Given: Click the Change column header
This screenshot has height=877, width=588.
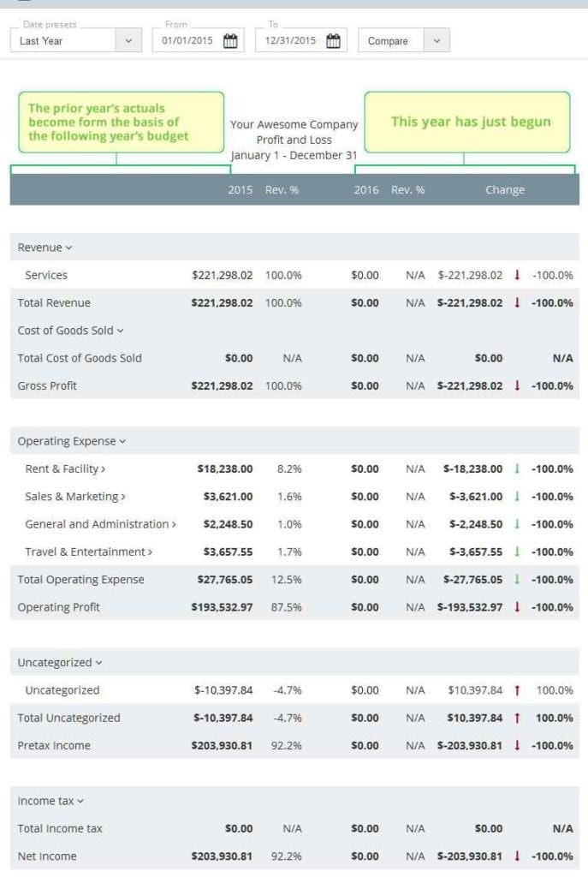Looking at the screenshot, I should coord(505,189).
